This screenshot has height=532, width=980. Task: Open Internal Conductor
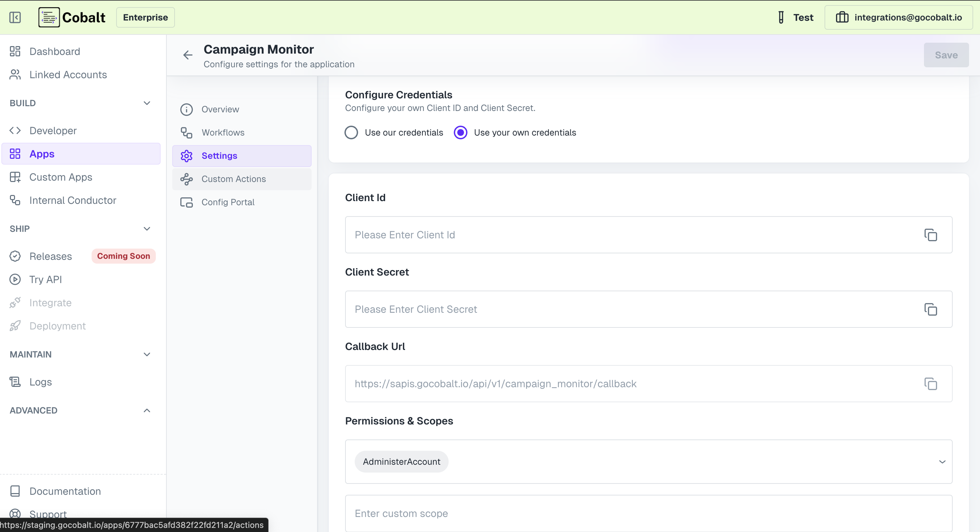72,200
